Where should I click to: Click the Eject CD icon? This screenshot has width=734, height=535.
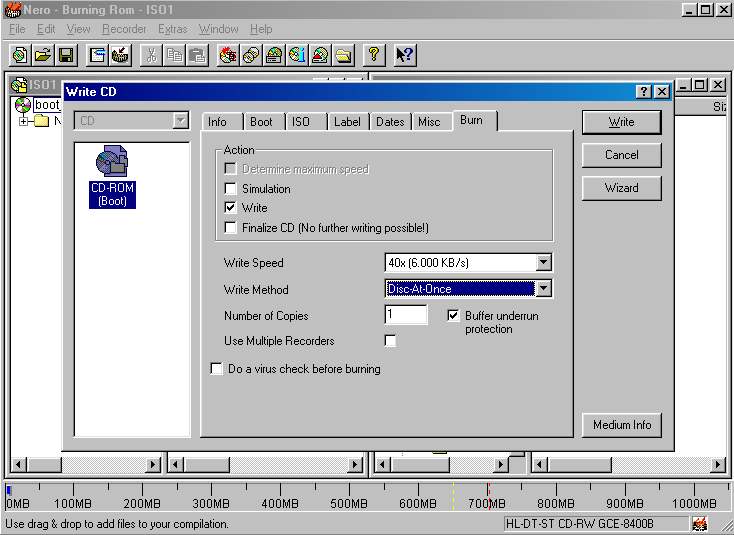tap(320, 55)
